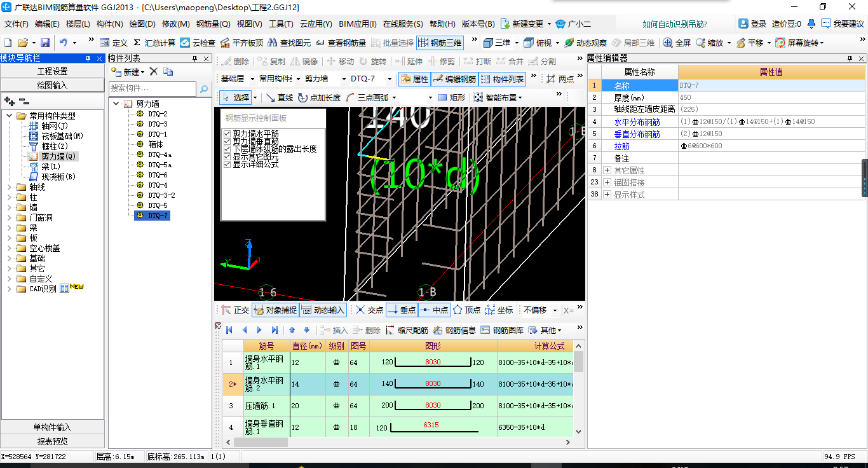The width and height of the screenshot is (868, 468).
Task: Toggle 剪力墙垂直筋 checkbox
Action: [x=227, y=141]
